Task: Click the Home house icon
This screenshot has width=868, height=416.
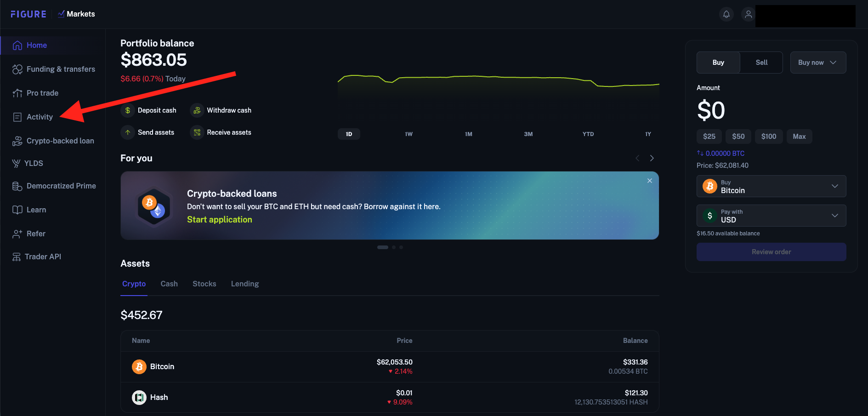Action: pos(17,45)
